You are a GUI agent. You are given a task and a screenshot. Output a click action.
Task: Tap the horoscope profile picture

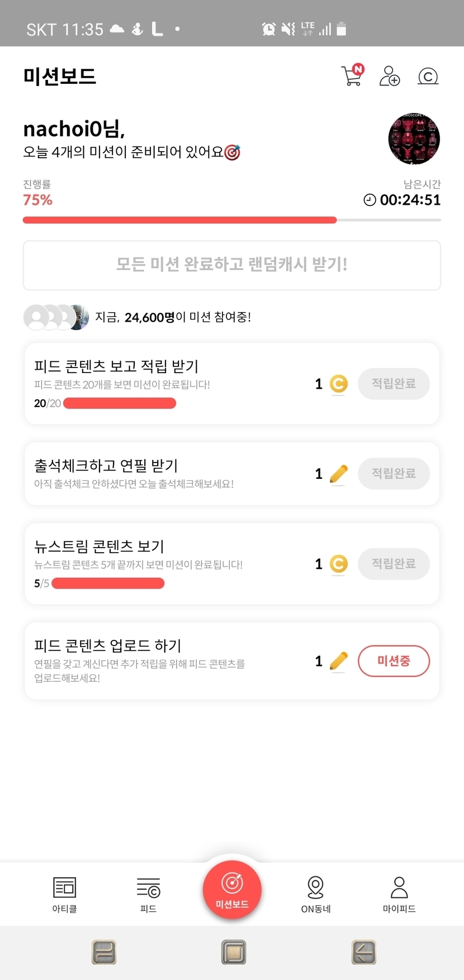(414, 139)
